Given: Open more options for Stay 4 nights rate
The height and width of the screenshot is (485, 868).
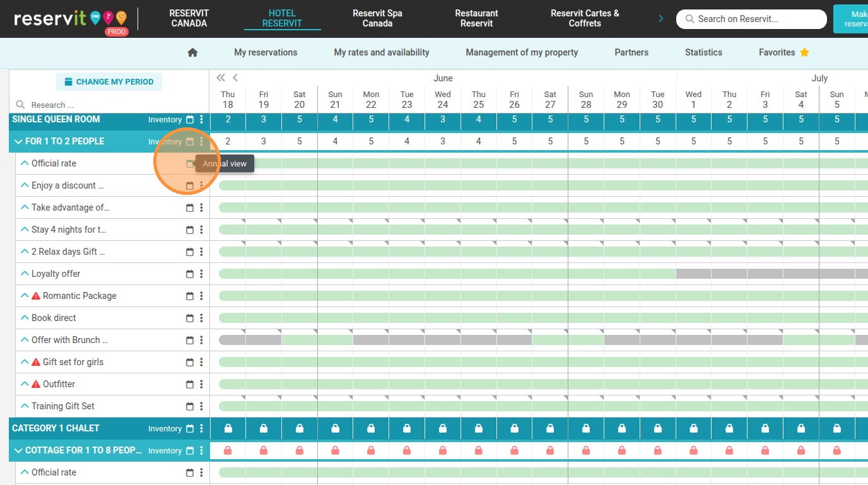Looking at the screenshot, I should 201,230.
